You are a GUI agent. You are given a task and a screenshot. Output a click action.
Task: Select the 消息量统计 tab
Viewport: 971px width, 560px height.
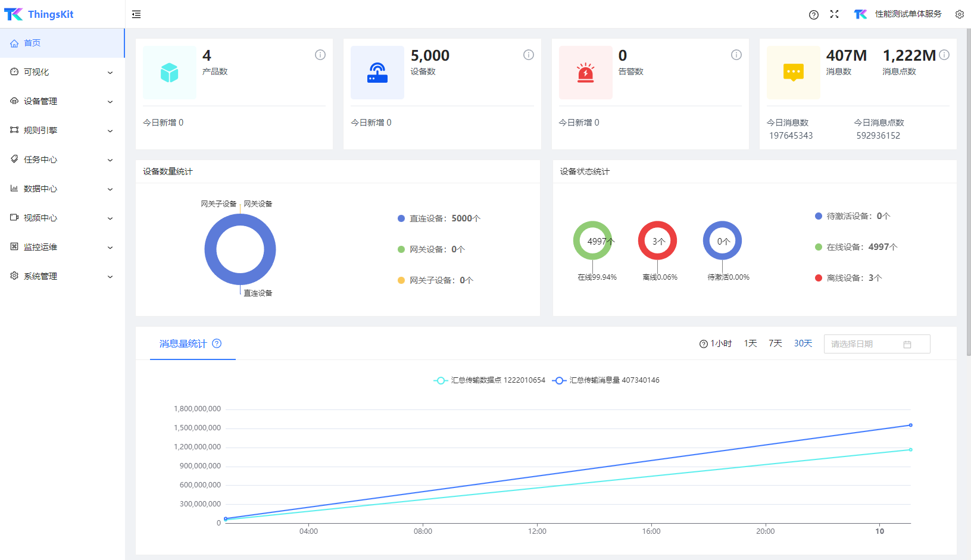[183, 343]
